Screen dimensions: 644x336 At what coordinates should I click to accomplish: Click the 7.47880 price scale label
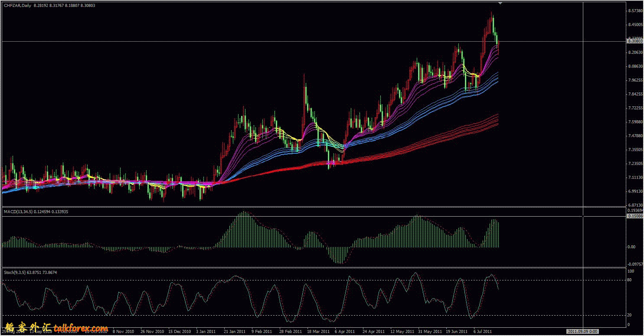coord(635,136)
